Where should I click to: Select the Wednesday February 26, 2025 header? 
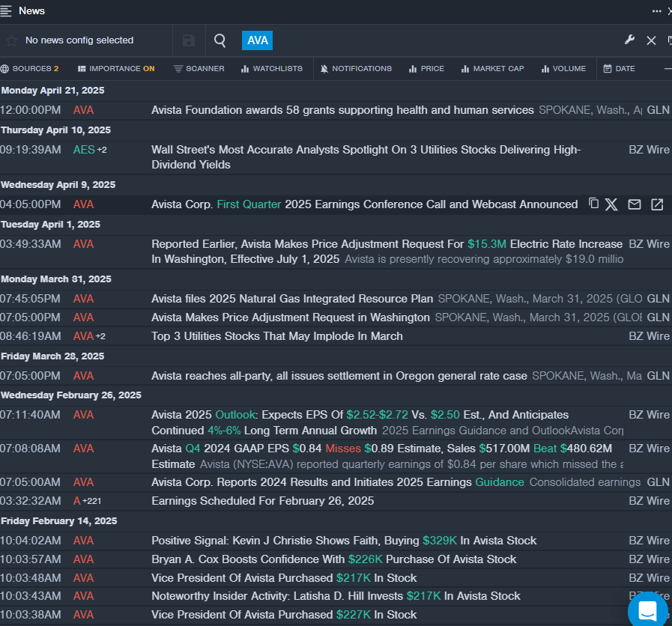tap(71, 395)
